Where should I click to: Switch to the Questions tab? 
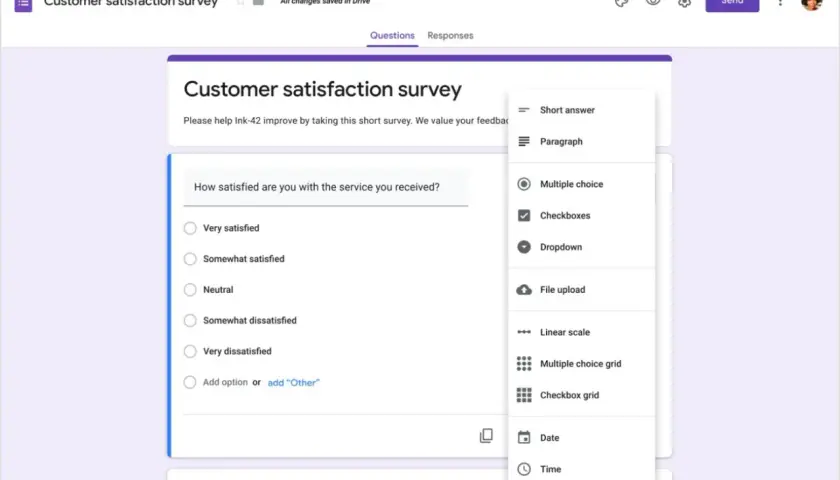tap(392, 35)
